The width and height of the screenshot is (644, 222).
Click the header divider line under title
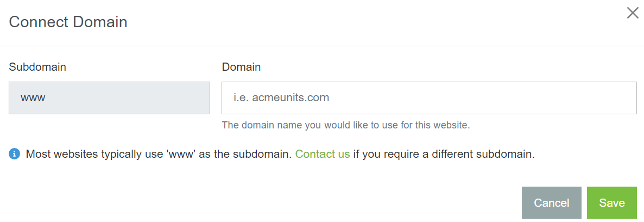322,46
